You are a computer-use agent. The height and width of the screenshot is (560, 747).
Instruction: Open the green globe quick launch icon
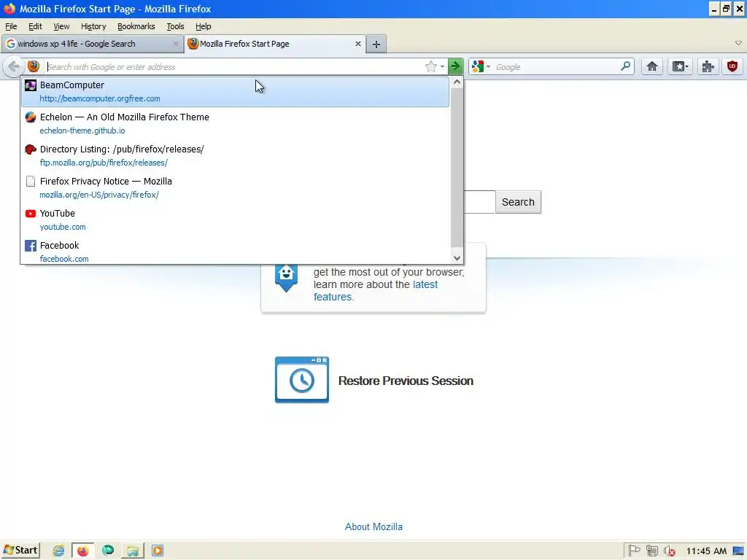(x=108, y=550)
